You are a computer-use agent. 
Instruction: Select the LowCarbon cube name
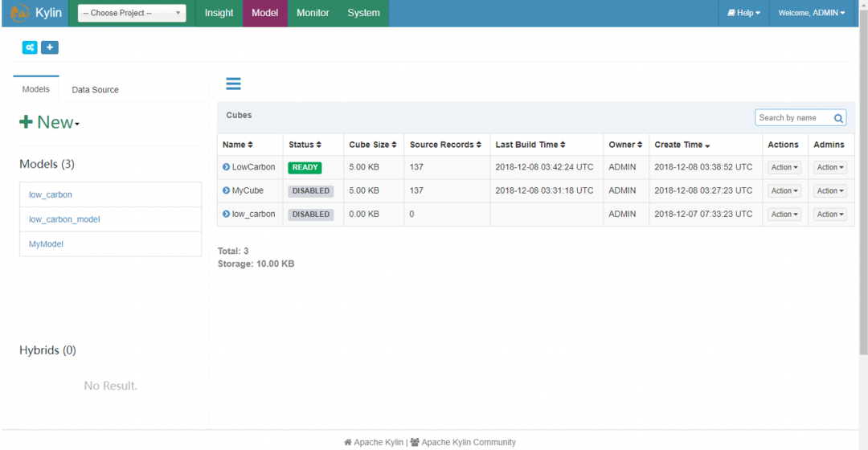[x=253, y=167]
